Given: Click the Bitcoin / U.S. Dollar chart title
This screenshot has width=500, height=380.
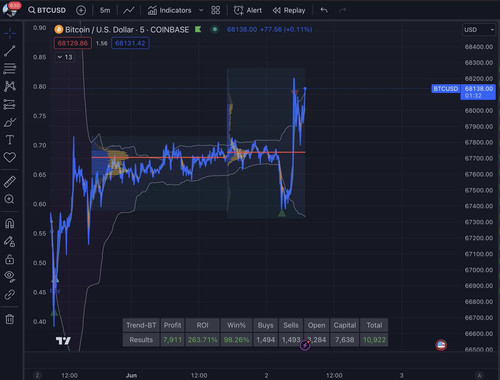Looking at the screenshot, I should point(127,30).
